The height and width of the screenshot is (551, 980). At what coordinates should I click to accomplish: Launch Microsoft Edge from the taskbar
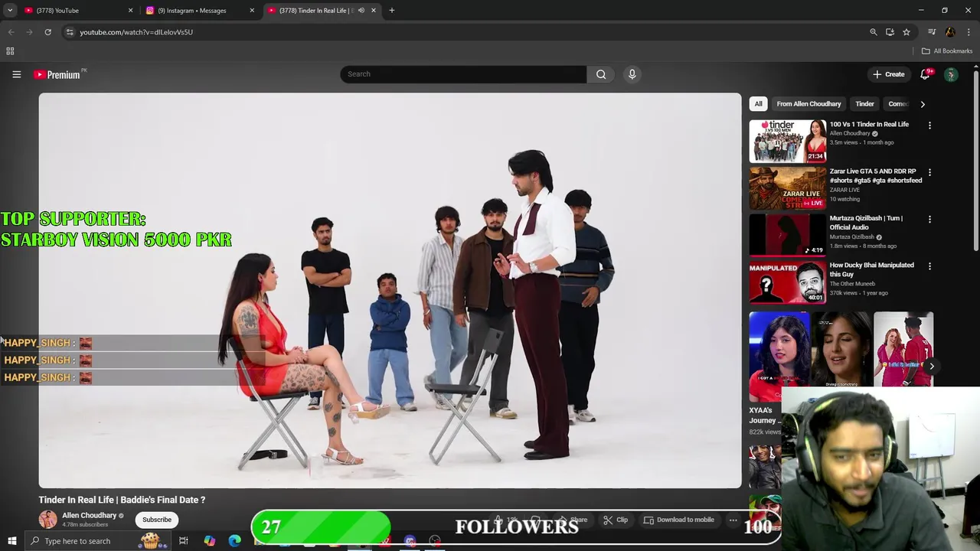coord(234,541)
